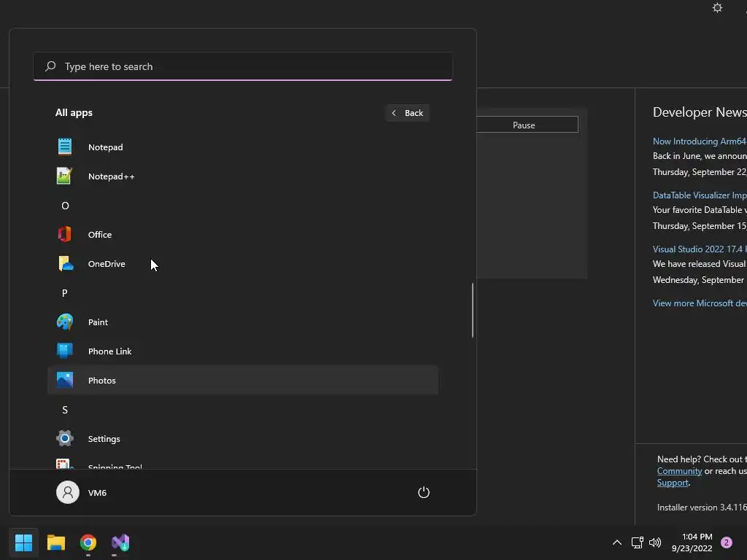Click the All apps heading
The height and width of the screenshot is (560, 747).
tap(74, 112)
